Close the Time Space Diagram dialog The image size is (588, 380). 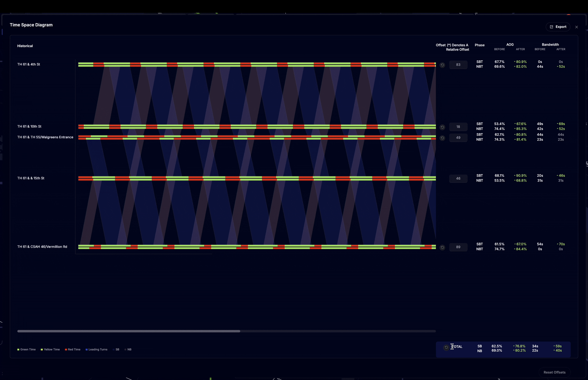[577, 27]
